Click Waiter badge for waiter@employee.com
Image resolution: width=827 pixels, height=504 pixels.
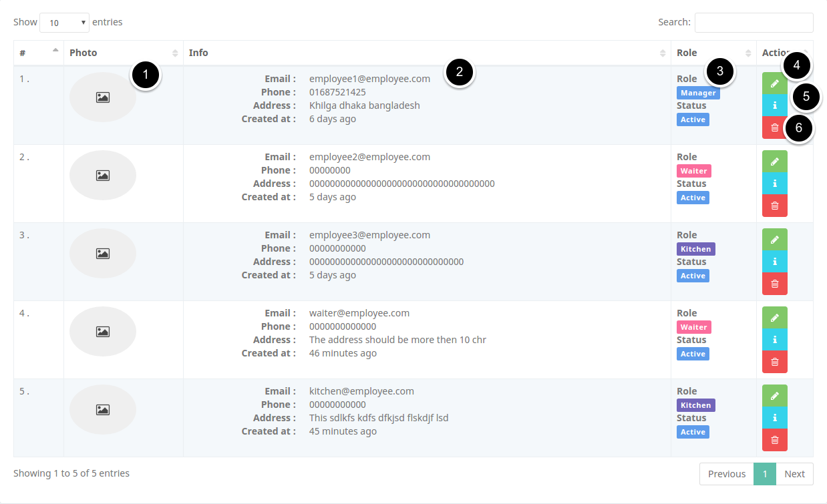[694, 327]
